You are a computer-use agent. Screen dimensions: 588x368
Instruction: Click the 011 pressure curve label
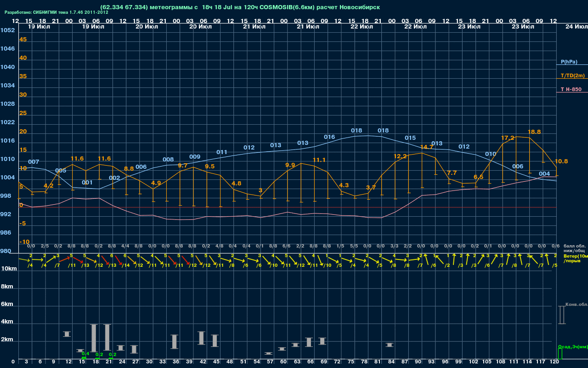click(x=222, y=152)
